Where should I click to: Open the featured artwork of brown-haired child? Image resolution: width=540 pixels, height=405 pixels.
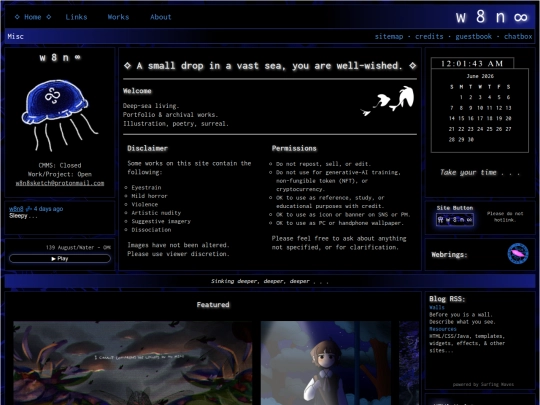click(x=326, y=363)
